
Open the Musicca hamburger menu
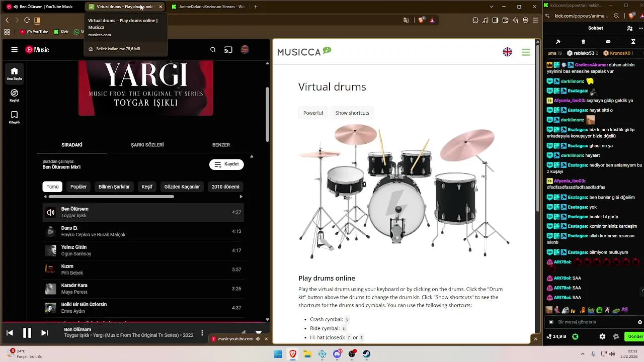click(x=526, y=52)
